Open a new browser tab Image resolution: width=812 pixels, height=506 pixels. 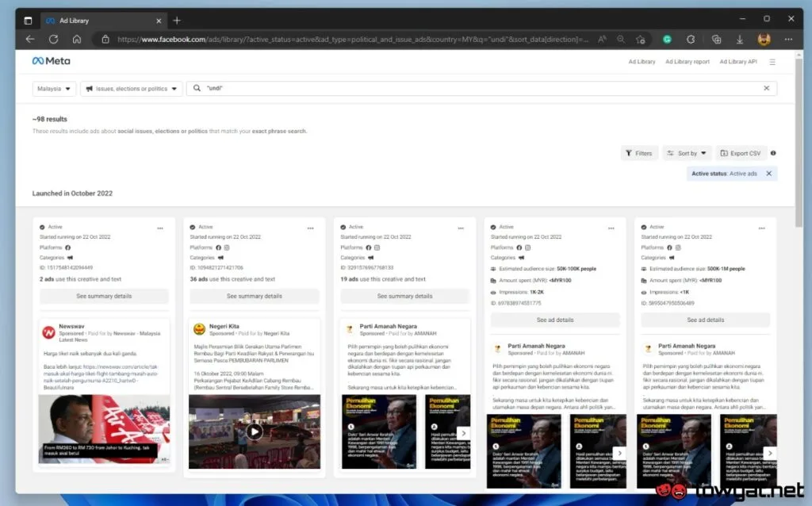tap(177, 21)
